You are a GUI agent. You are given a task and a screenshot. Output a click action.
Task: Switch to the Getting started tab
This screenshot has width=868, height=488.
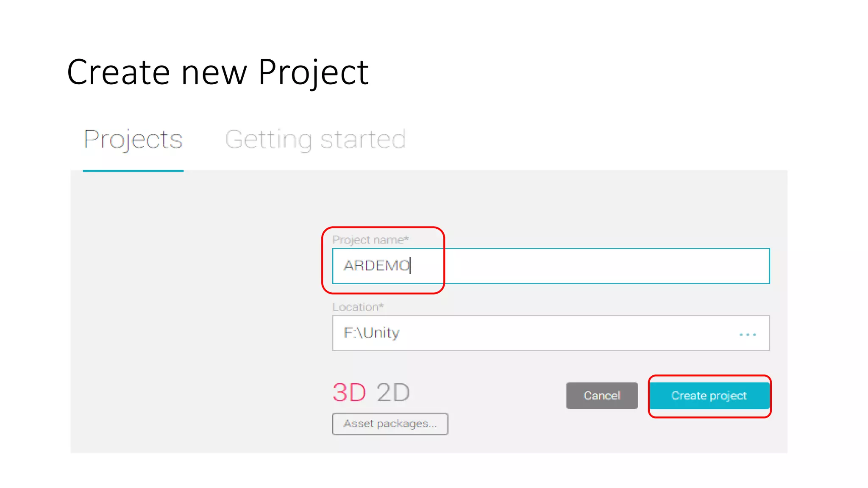click(315, 139)
